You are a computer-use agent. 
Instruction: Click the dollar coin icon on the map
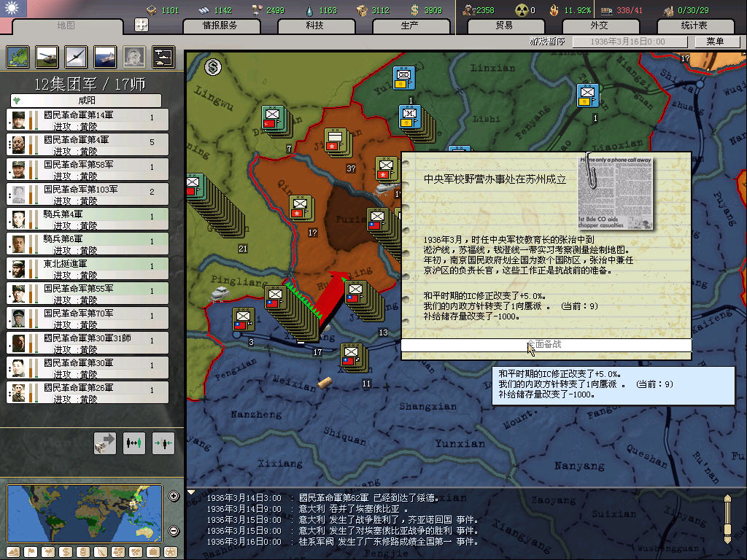(213, 67)
